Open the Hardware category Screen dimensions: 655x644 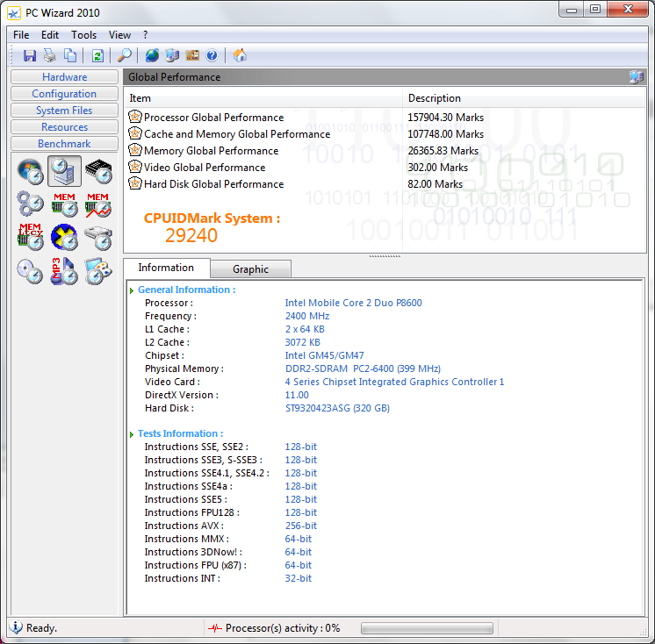(x=65, y=77)
